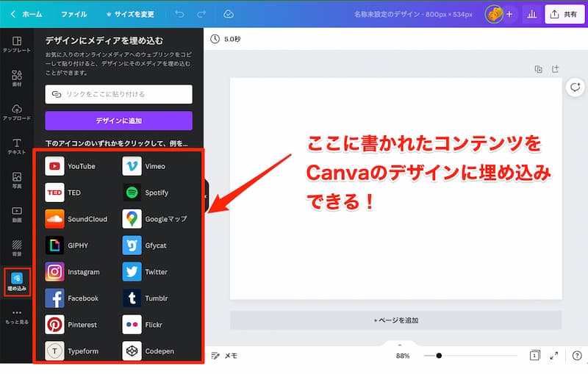Choose the TED embed option
The width and height of the screenshot is (588, 374).
point(63,193)
